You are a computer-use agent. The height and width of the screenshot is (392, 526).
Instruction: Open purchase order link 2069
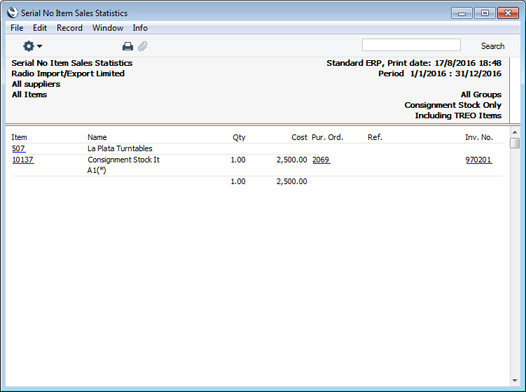pyautogui.click(x=321, y=160)
